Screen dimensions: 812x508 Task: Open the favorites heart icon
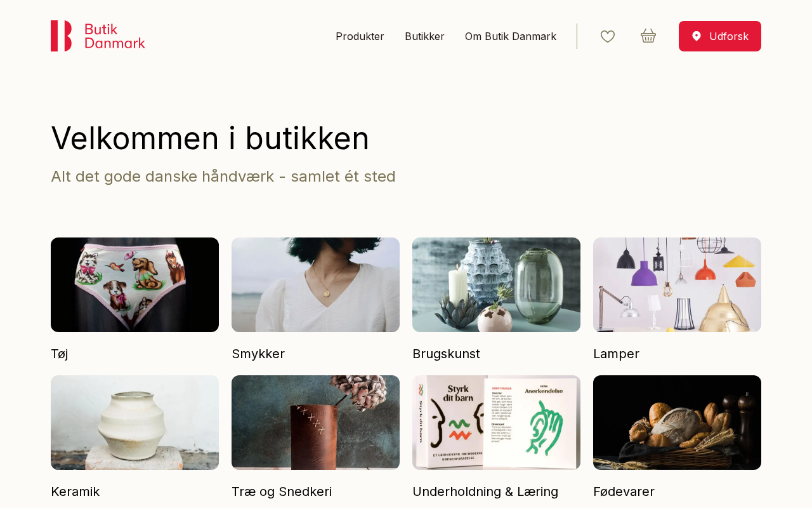608,36
